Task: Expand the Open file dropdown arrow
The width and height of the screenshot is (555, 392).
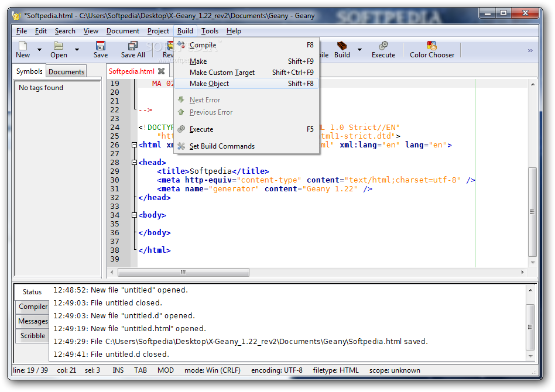Action: [x=77, y=50]
